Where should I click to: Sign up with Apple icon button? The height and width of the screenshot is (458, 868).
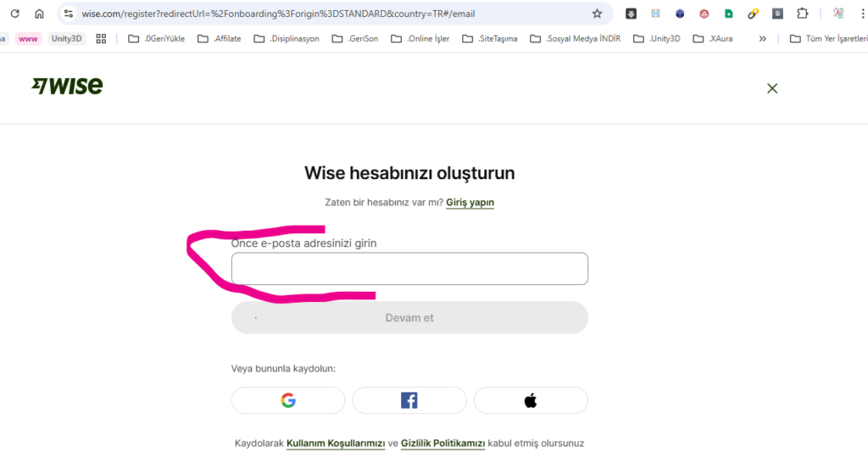point(531,400)
